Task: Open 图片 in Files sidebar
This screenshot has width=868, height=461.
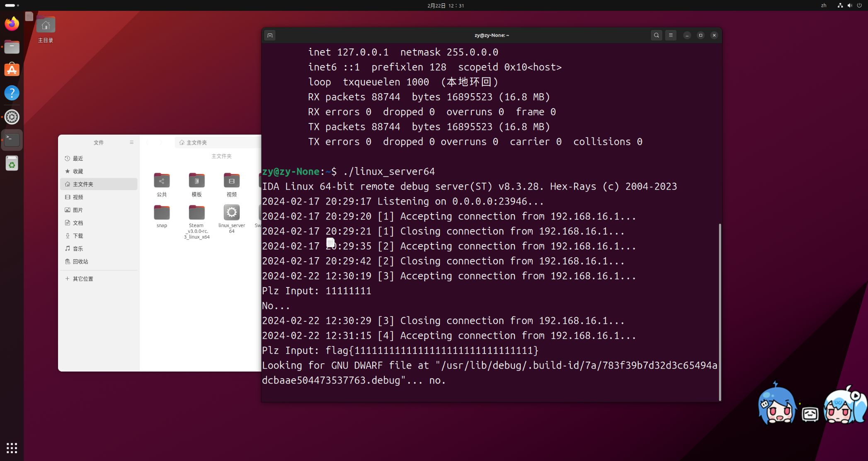Action: click(x=99, y=210)
